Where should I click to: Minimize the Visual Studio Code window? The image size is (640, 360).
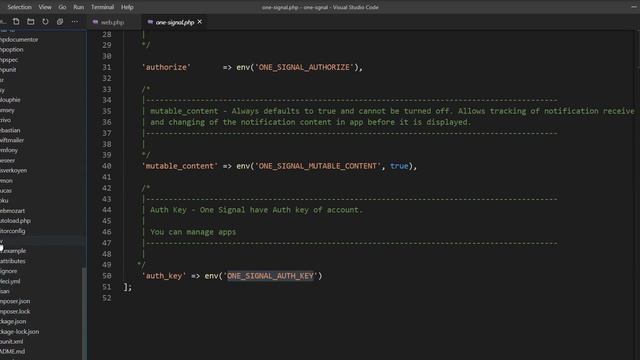[x=634, y=7]
